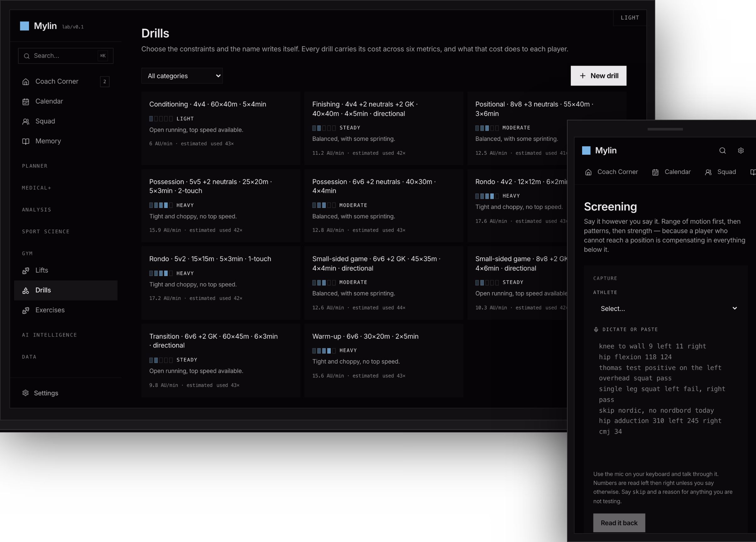
Task: Click the Drills cone icon in sidebar
Action: pyautogui.click(x=26, y=291)
